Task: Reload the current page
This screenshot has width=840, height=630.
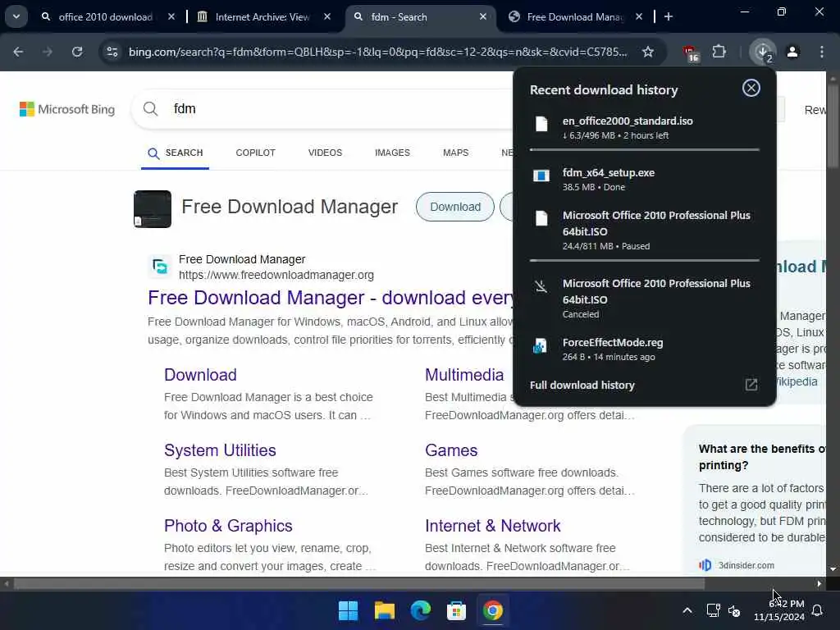Action: 77,52
